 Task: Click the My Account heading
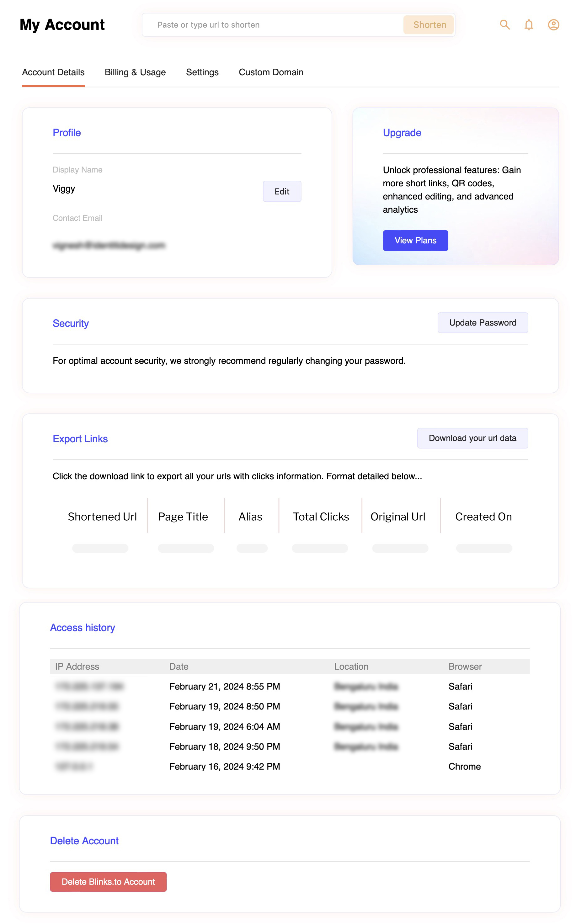(x=62, y=25)
